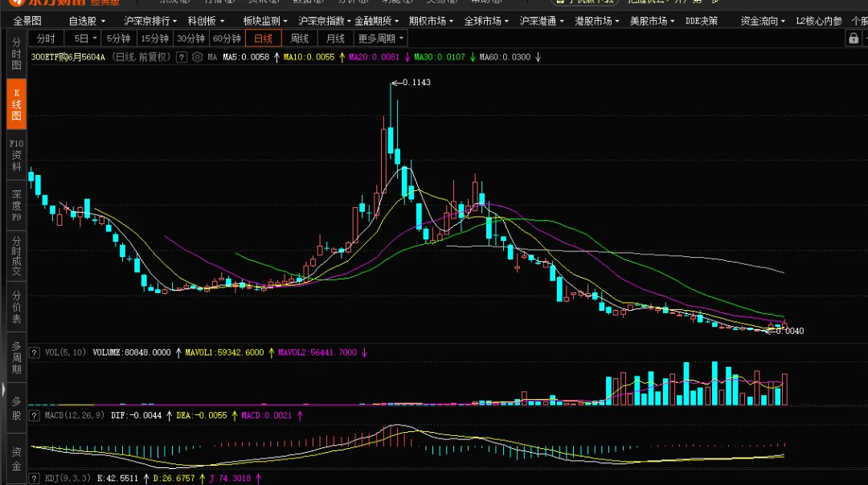Click the MA30:0.0107 legend value
This screenshot has width=868, height=485.
coord(440,57)
